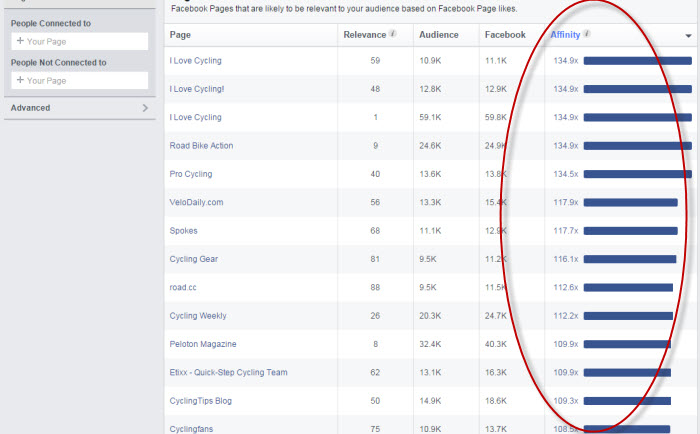Image resolution: width=700 pixels, height=434 pixels.
Task: Open the I Love Cycling page with relevance 1
Action: pos(195,117)
